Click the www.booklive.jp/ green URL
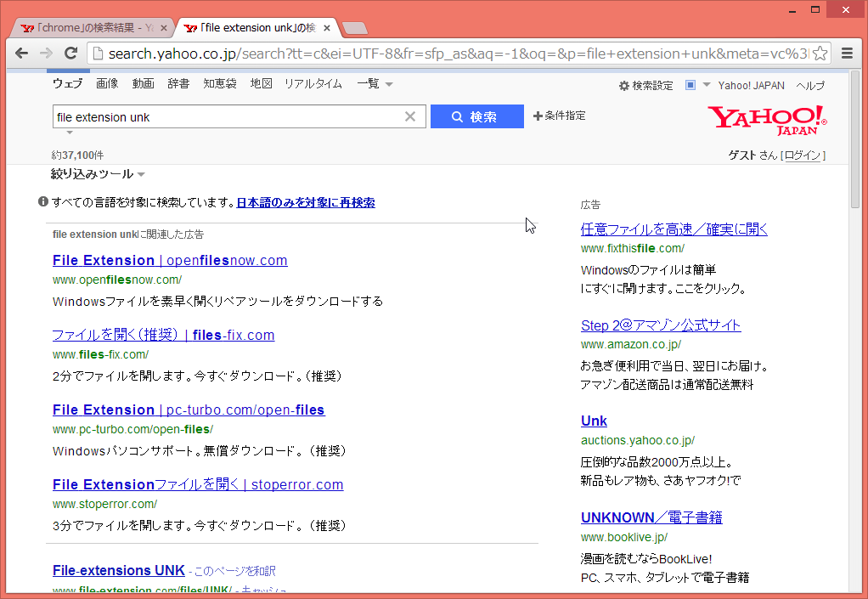This screenshot has height=599, width=868. pos(624,538)
